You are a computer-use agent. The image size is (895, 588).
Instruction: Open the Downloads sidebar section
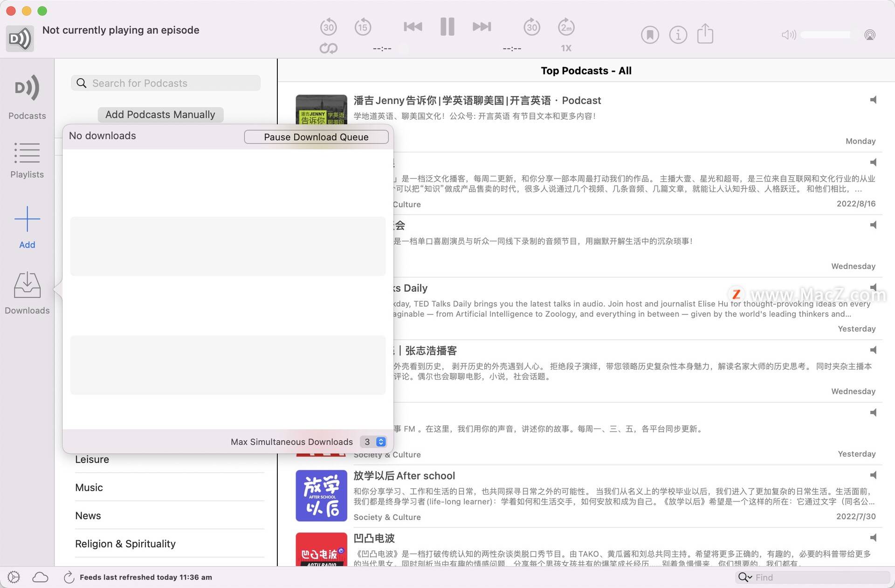[27, 293]
